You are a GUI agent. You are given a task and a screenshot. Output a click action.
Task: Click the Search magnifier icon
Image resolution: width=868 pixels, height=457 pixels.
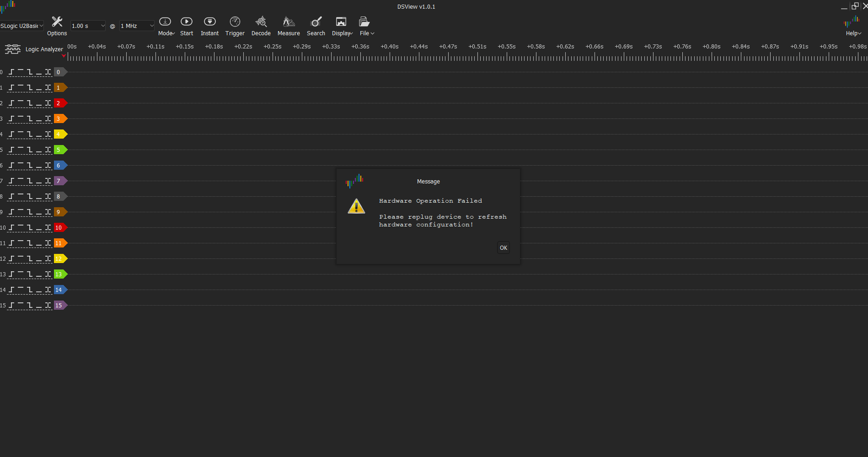pyautogui.click(x=316, y=22)
